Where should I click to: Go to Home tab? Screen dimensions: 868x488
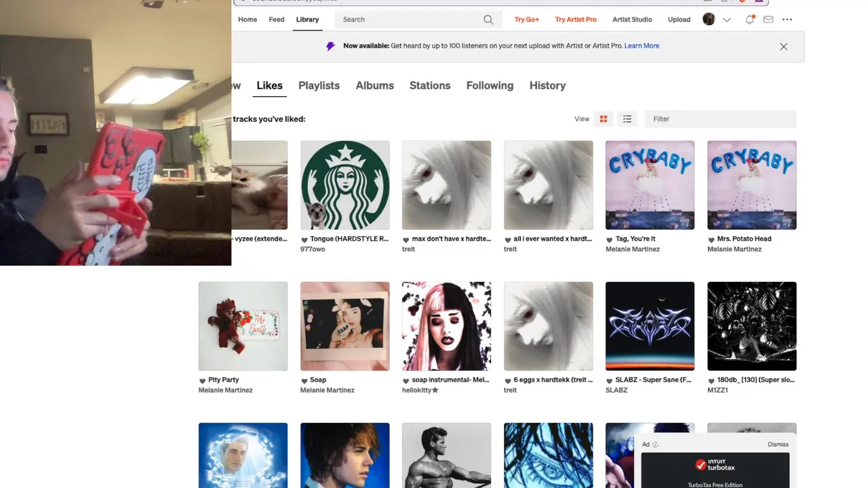pos(248,20)
